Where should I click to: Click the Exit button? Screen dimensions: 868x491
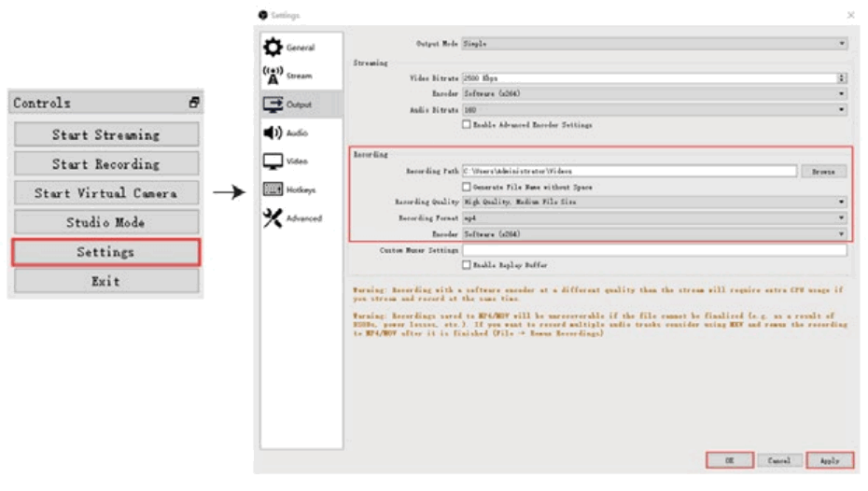(x=106, y=281)
